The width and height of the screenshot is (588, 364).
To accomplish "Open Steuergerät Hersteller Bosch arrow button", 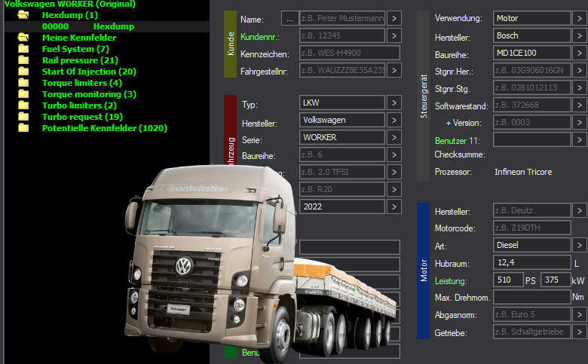I will point(580,35).
